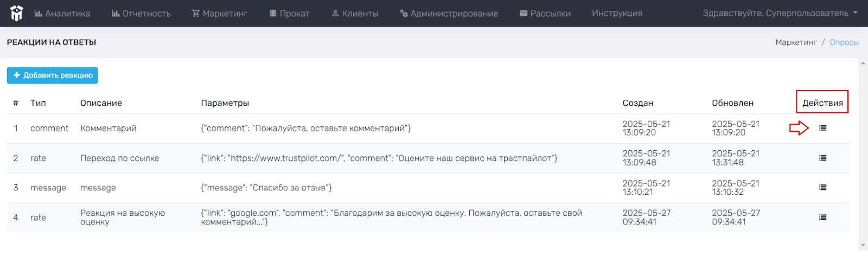The height and width of the screenshot is (256, 868).
Task: Go to Опросы breadcrumb link
Action: coord(844,42)
